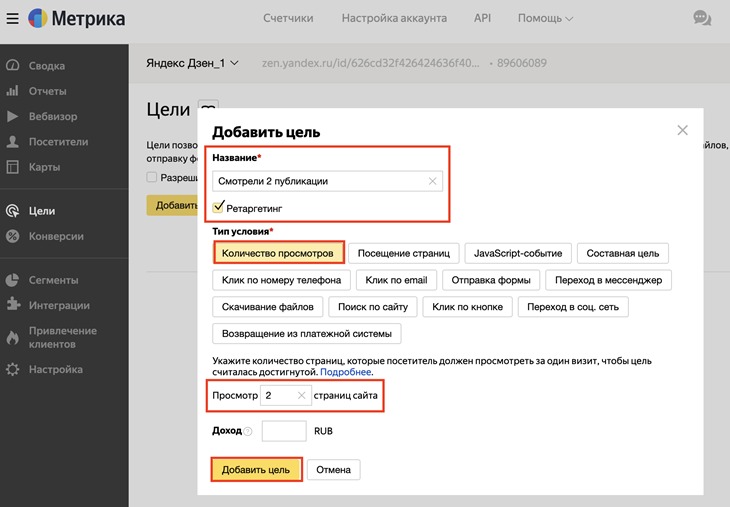
Task: Select Отправка формы condition type
Action: [491, 280]
